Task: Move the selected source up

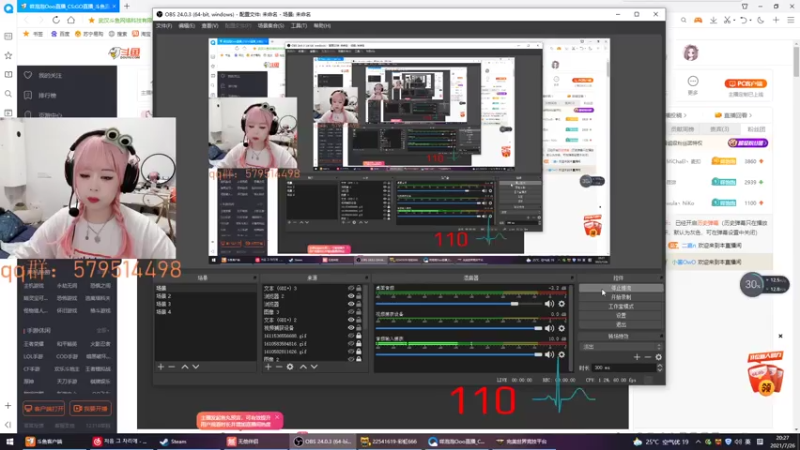Action: (x=303, y=367)
